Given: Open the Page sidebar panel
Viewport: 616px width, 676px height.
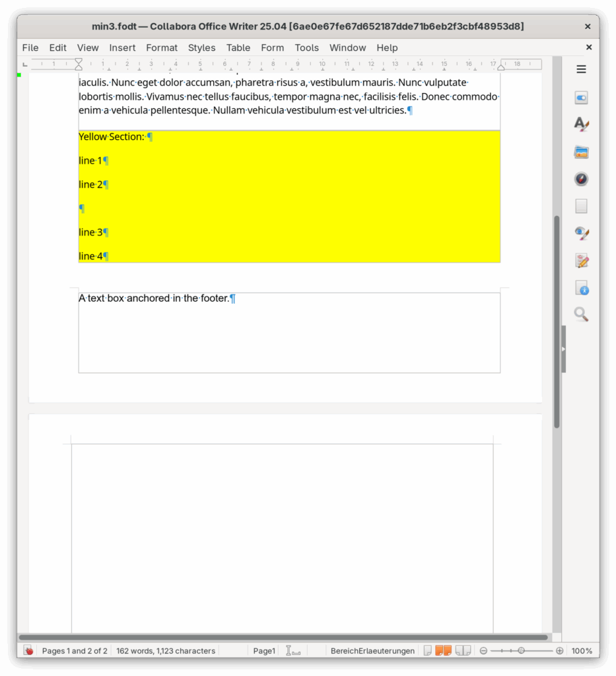Looking at the screenshot, I should (x=581, y=207).
